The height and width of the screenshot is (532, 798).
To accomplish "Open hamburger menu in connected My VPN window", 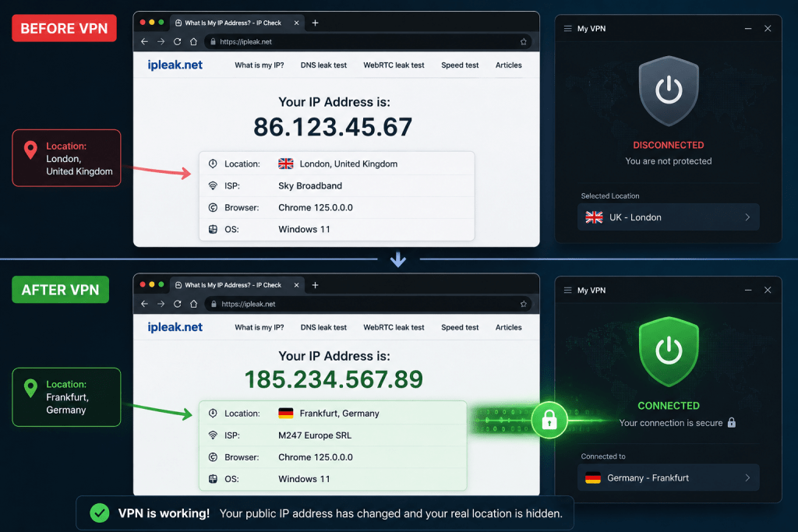I will tap(567, 290).
